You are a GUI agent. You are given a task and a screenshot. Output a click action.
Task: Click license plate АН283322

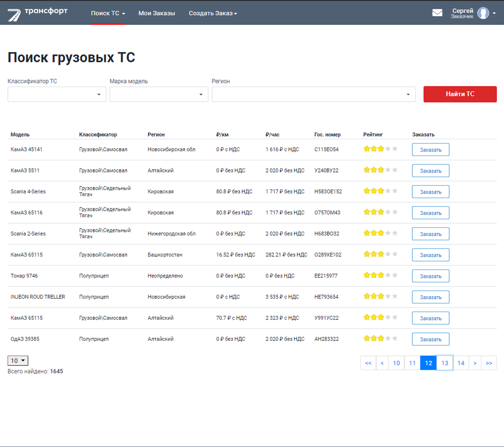327,339
